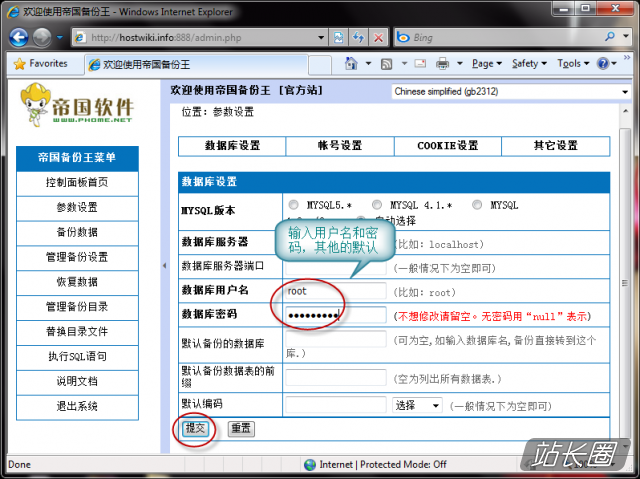Open the Tools menu
Viewport: 640px width, 479px height.
(x=573, y=64)
